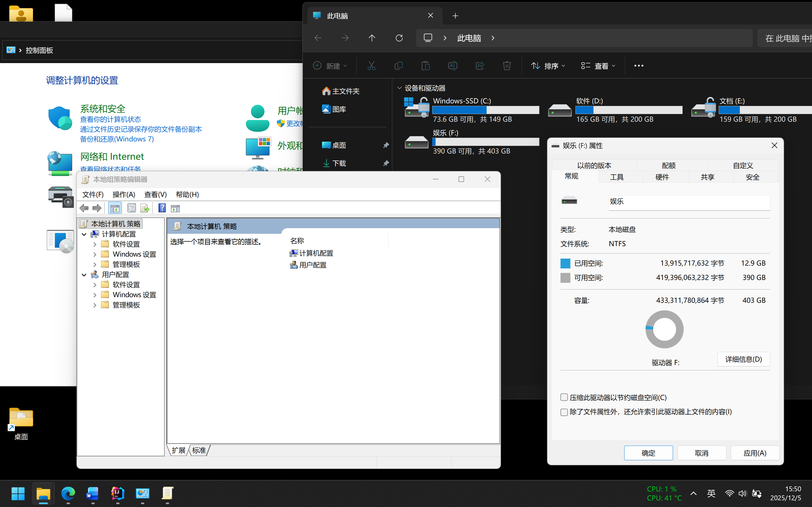Open the 系统和安全 control panel link
This screenshot has height=507, width=812.
click(103, 109)
